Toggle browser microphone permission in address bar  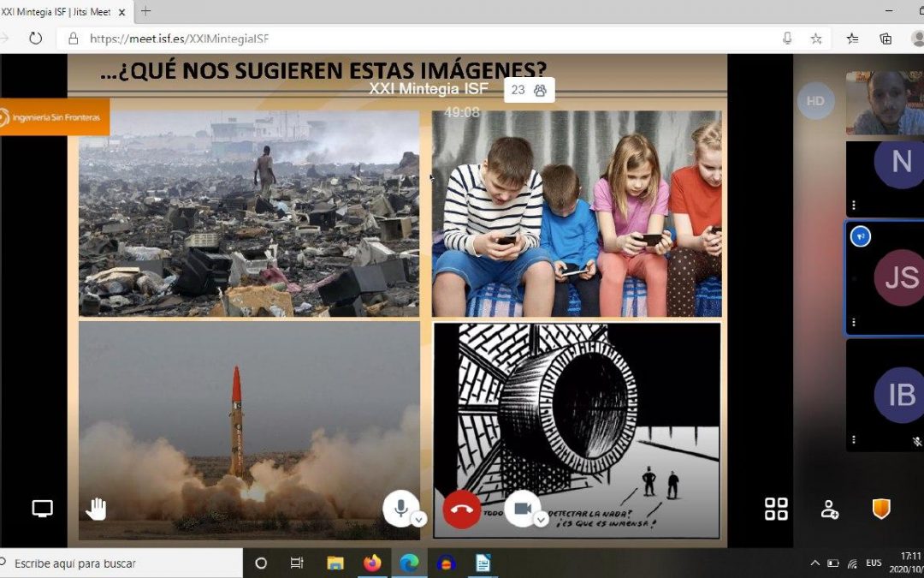[787, 39]
